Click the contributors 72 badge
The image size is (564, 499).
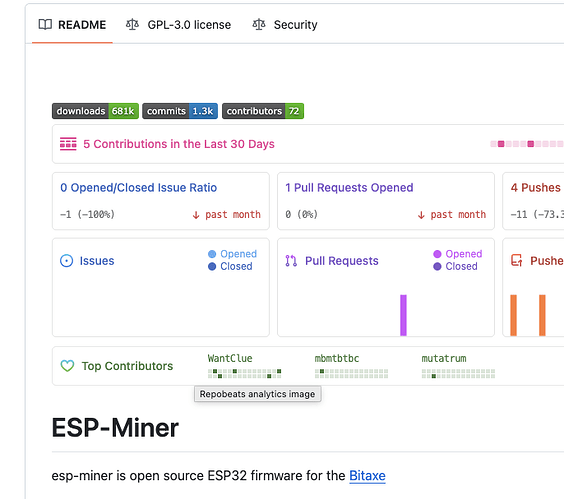click(263, 111)
